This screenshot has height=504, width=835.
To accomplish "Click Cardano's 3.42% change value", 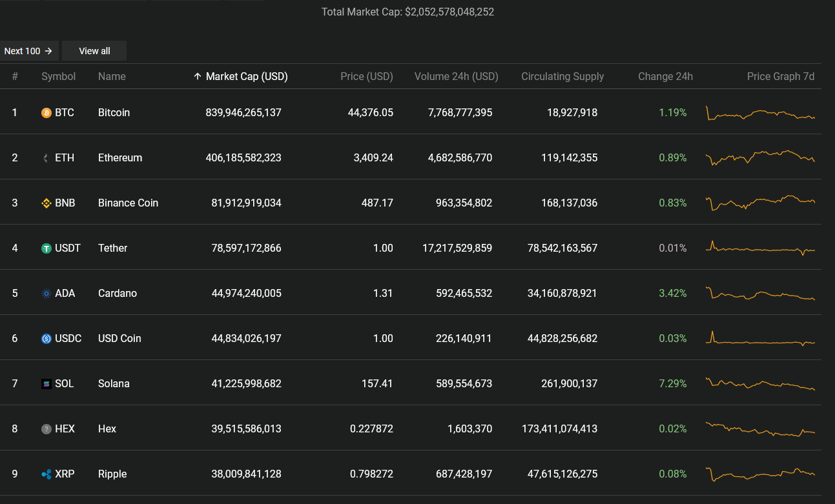I will [672, 293].
